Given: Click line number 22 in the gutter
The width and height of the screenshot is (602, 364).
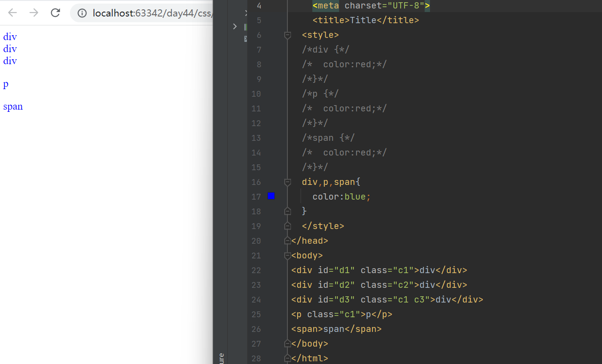Looking at the screenshot, I should [x=256, y=270].
